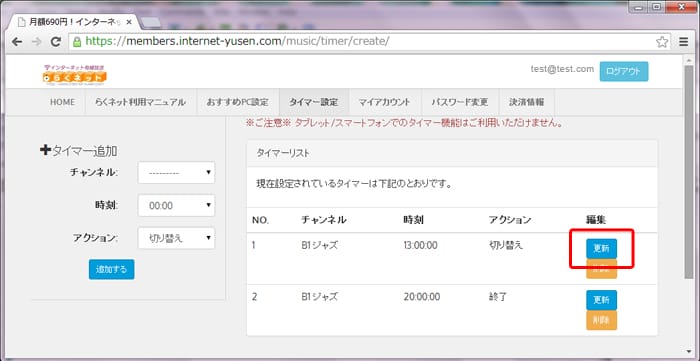The image size is (700, 361).
Task: Click the タイマーリスト panel header
Action: (x=452, y=153)
